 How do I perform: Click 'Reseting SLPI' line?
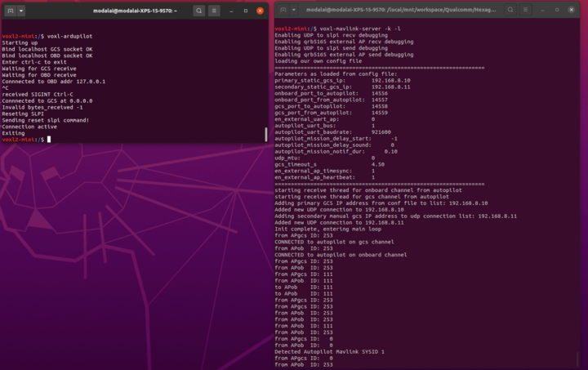[23, 114]
